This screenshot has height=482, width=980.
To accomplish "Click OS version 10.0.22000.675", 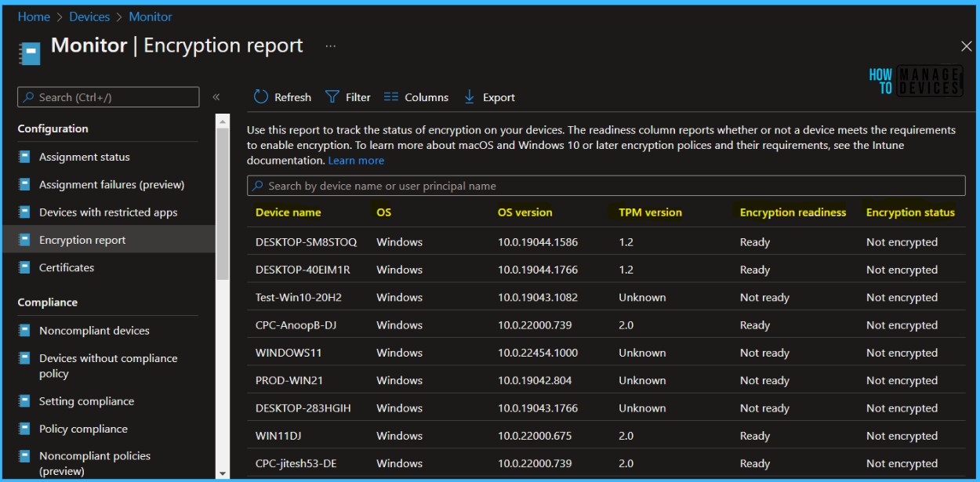I will (x=535, y=436).
